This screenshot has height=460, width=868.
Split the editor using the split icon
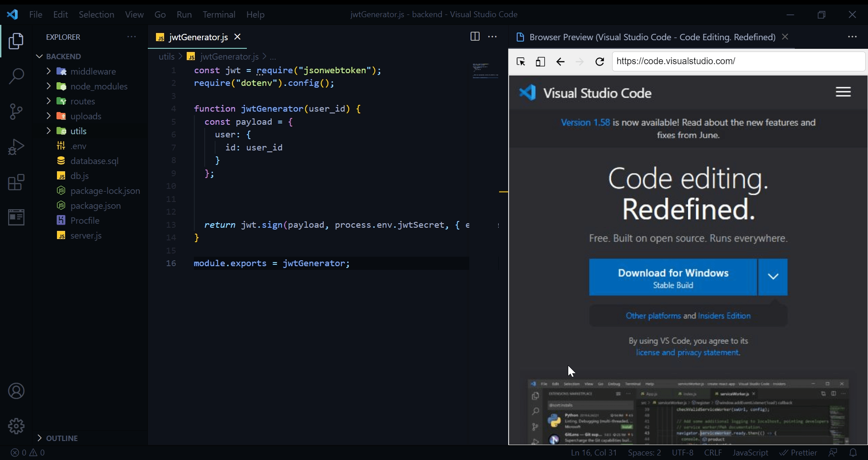475,37
